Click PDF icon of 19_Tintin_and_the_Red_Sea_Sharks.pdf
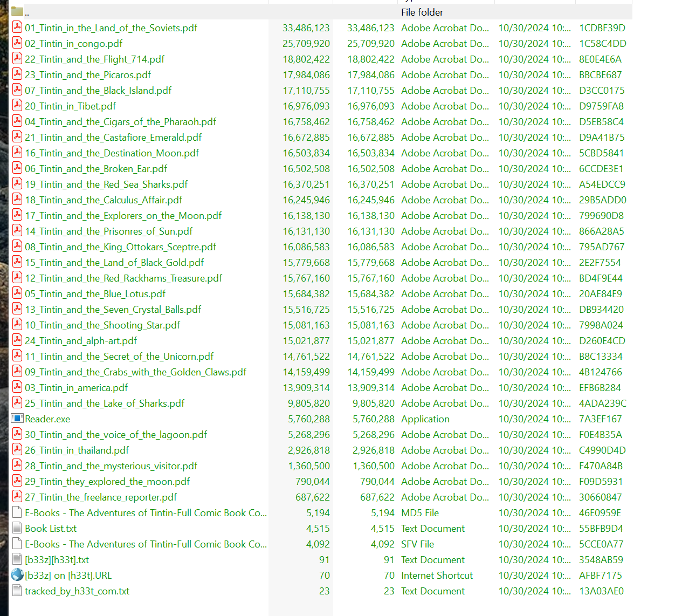The height and width of the screenshot is (616, 675). tap(17, 183)
